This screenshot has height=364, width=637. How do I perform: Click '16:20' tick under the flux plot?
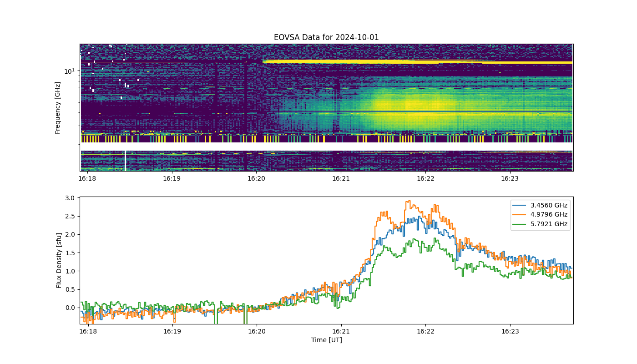[256, 332]
